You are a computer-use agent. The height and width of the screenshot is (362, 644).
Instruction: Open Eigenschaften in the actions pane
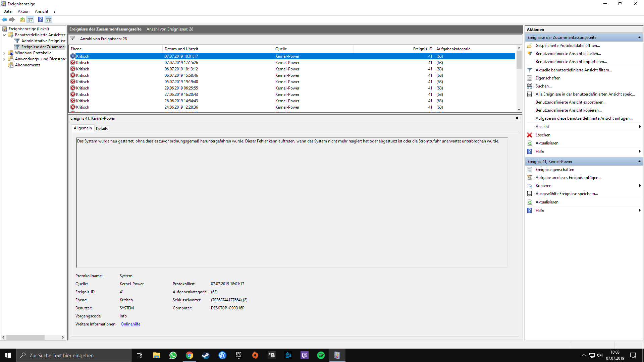tap(548, 78)
